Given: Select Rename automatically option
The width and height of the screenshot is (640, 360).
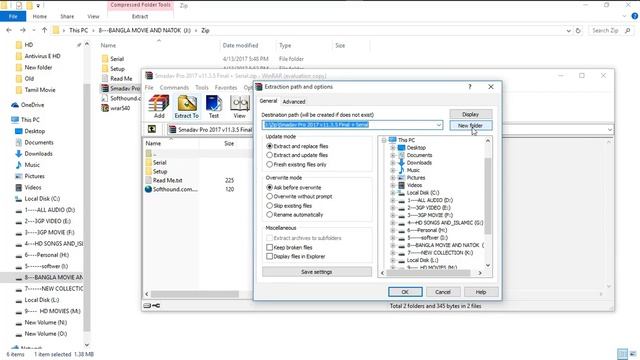Looking at the screenshot, I should pos(269,215).
